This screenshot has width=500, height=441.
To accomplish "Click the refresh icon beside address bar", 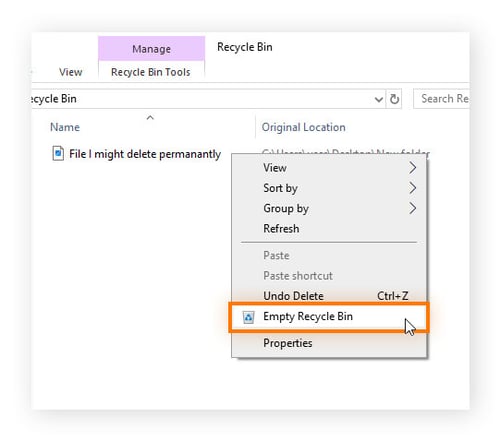I will tap(394, 99).
